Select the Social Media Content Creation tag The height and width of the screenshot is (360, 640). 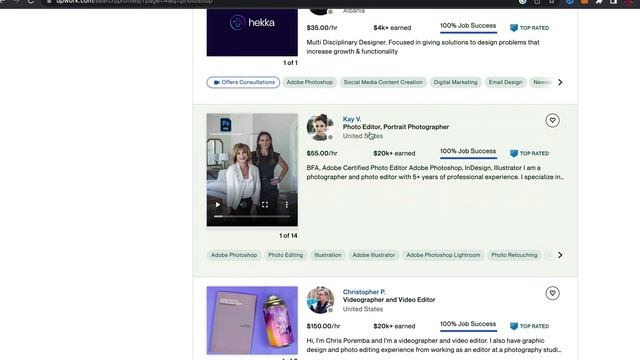383,82
